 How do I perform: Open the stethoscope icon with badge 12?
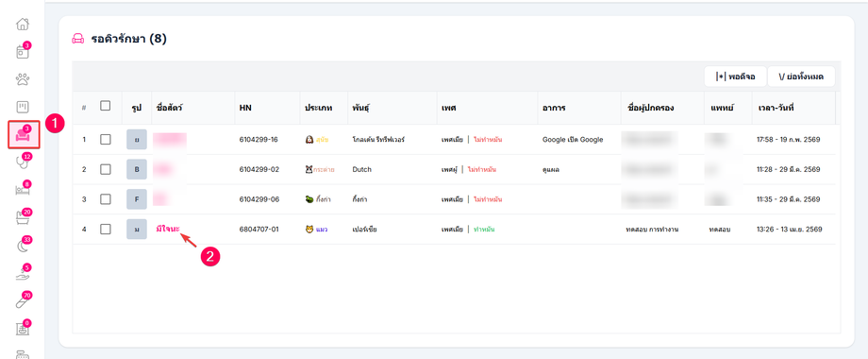[22, 162]
